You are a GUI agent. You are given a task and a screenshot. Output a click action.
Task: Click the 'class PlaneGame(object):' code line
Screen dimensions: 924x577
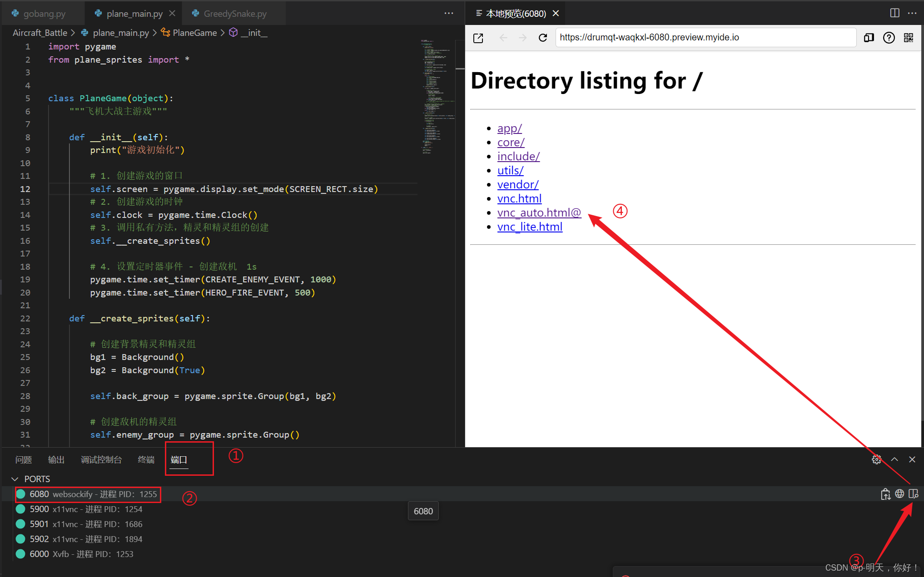pyautogui.click(x=110, y=99)
